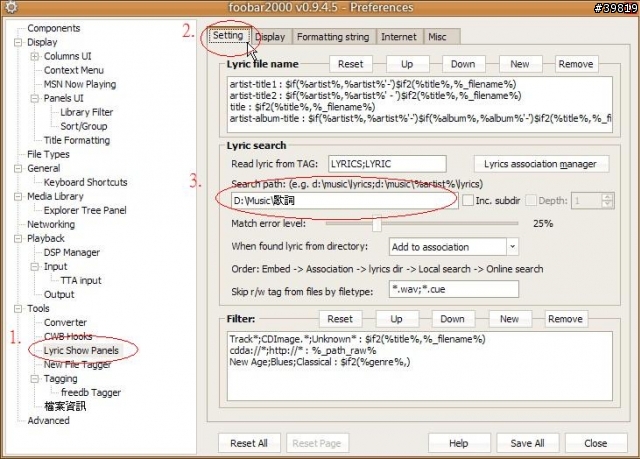The width and height of the screenshot is (640, 459).
Task: Select Components in the tree
Action: pos(53,28)
